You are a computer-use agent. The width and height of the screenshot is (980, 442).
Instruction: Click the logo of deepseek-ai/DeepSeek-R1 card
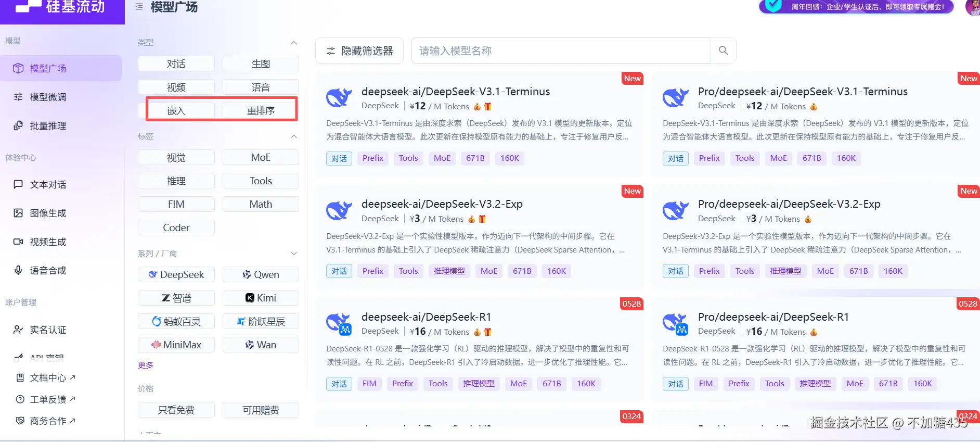pyautogui.click(x=339, y=323)
